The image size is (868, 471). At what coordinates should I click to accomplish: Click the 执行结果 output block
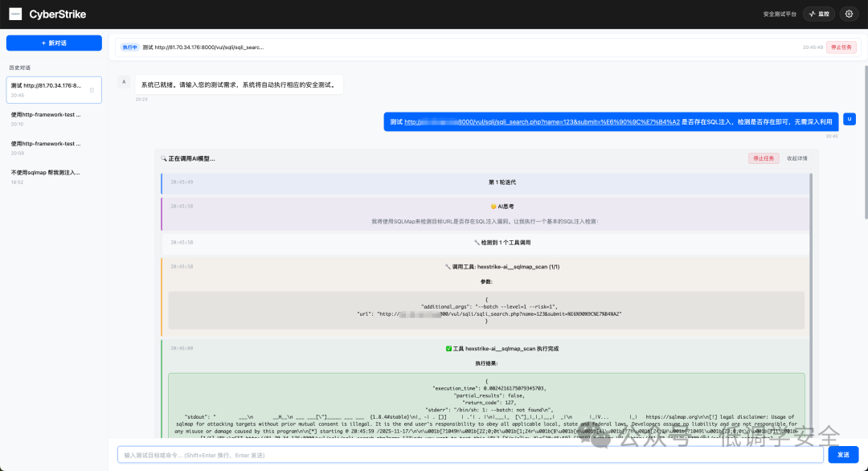[x=486, y=406]
